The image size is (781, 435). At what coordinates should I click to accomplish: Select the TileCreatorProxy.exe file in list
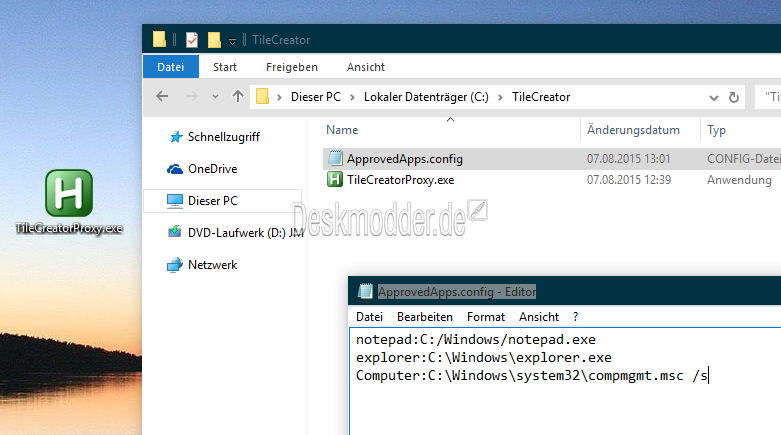[400, 179]
